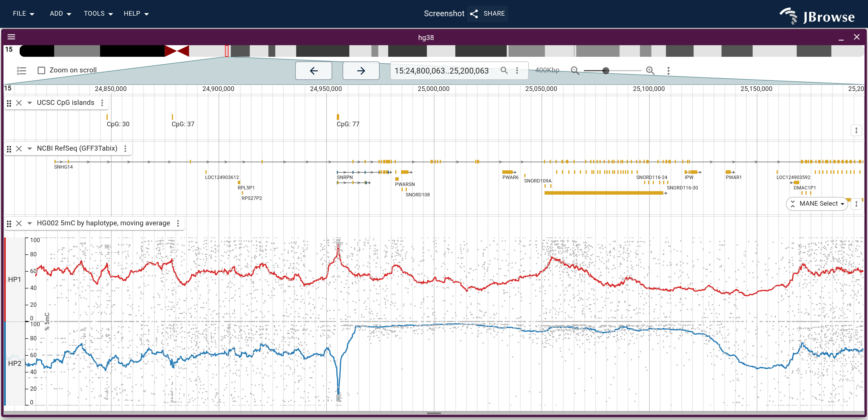The height and width of the screenshot is (420, 868).
Task: Open the view hamburger menu
Action: (x=12, y=37)
